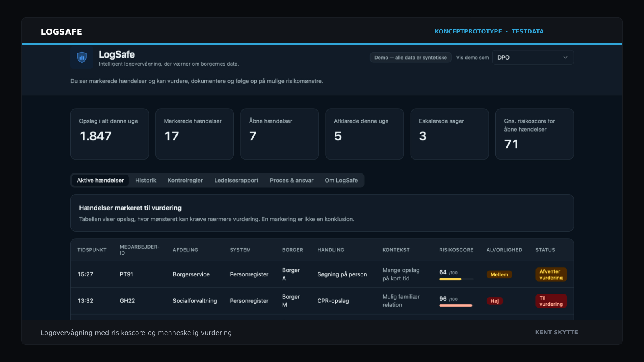Click the SYSTEM column header
Viewport: 644px width, 362px height.
[x=240, y=250]
